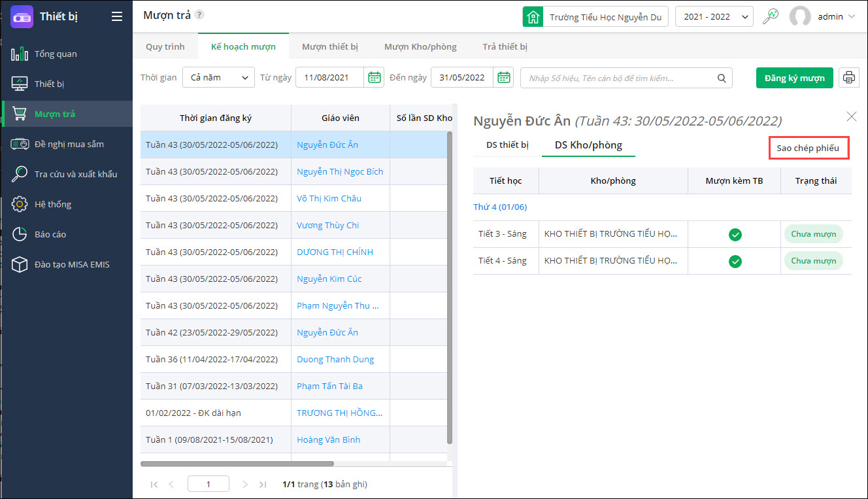Click the Mượn trả cart icon
868x499 pixels.
pos(20,114)
